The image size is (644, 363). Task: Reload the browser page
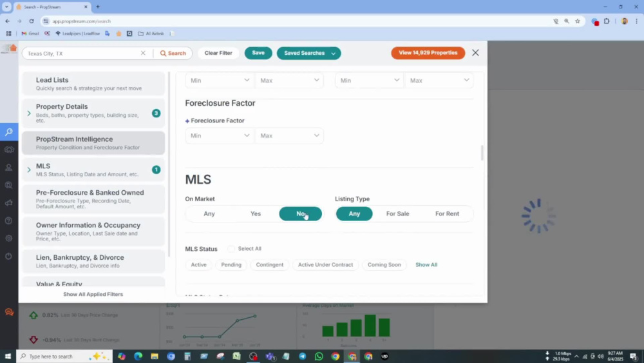pyautogui.click(x=31, y=21)
